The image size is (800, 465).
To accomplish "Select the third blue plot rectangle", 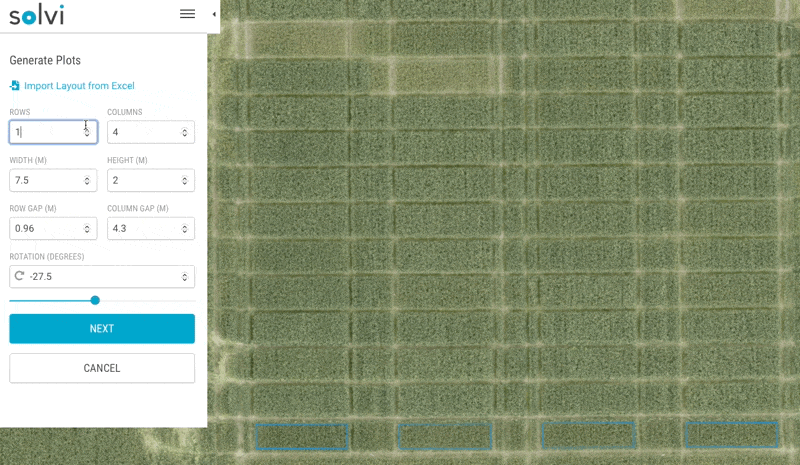I will click(x=588, y=435).
